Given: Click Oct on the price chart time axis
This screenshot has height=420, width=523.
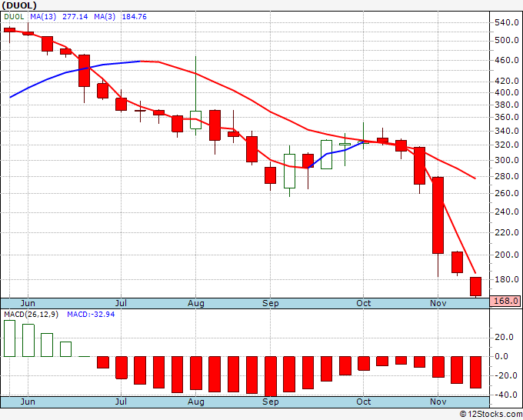Looking at the screenshot, I should click(363, 303).
